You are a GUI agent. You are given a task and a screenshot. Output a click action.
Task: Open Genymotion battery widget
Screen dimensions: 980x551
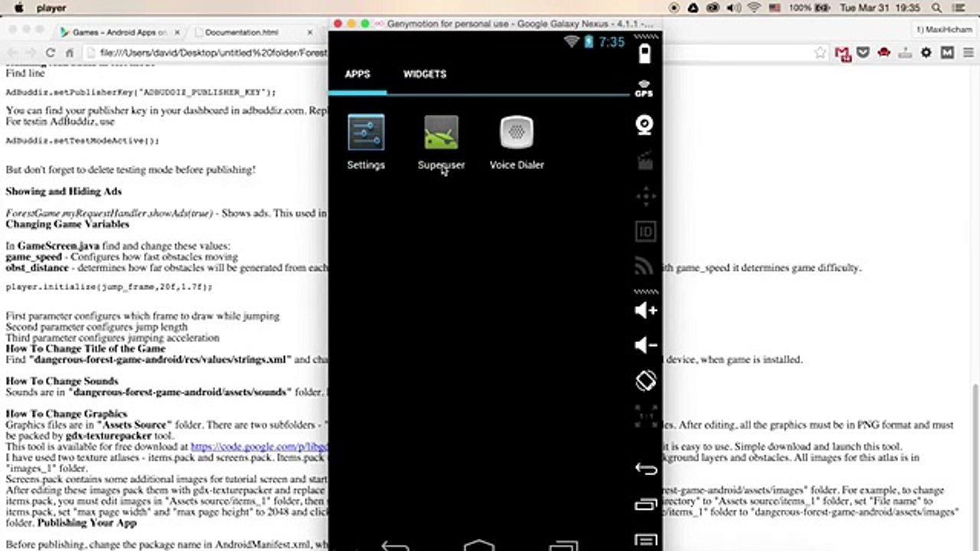645,54
